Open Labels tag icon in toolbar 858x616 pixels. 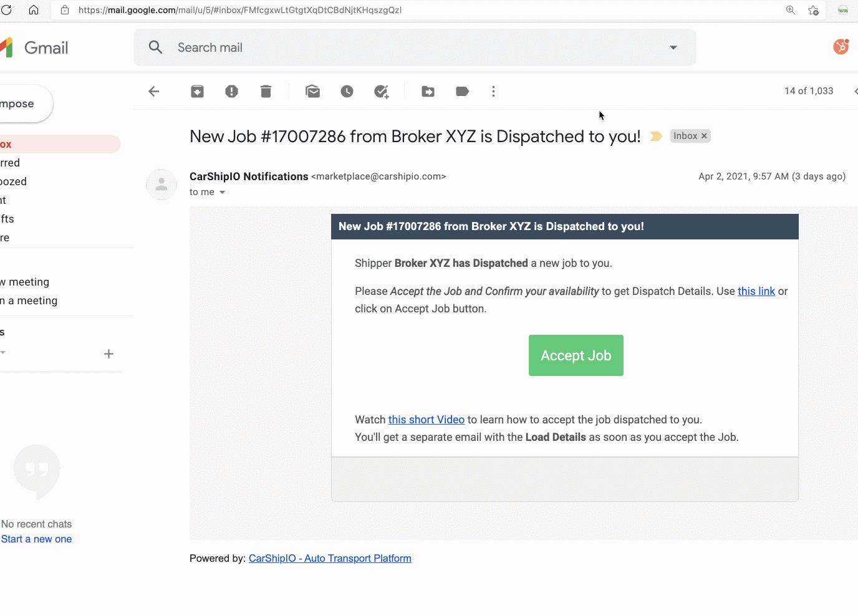(x=463, y=92)
